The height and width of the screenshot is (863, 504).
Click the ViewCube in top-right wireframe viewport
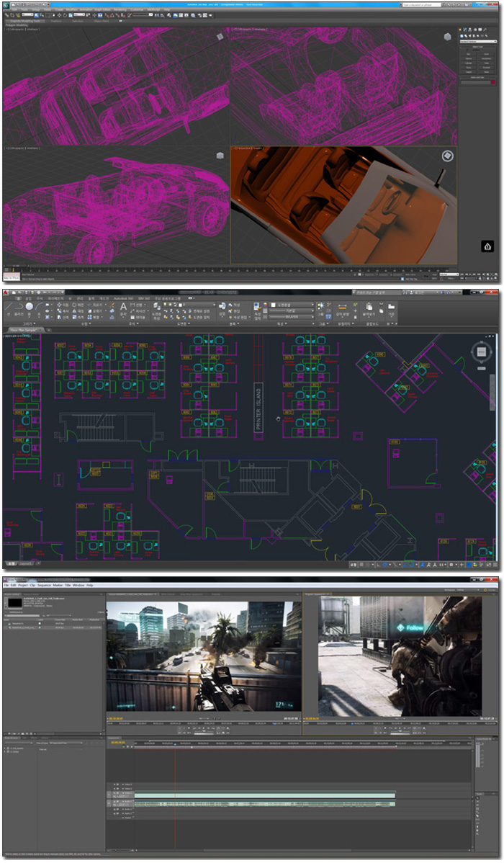coord(448,36)
